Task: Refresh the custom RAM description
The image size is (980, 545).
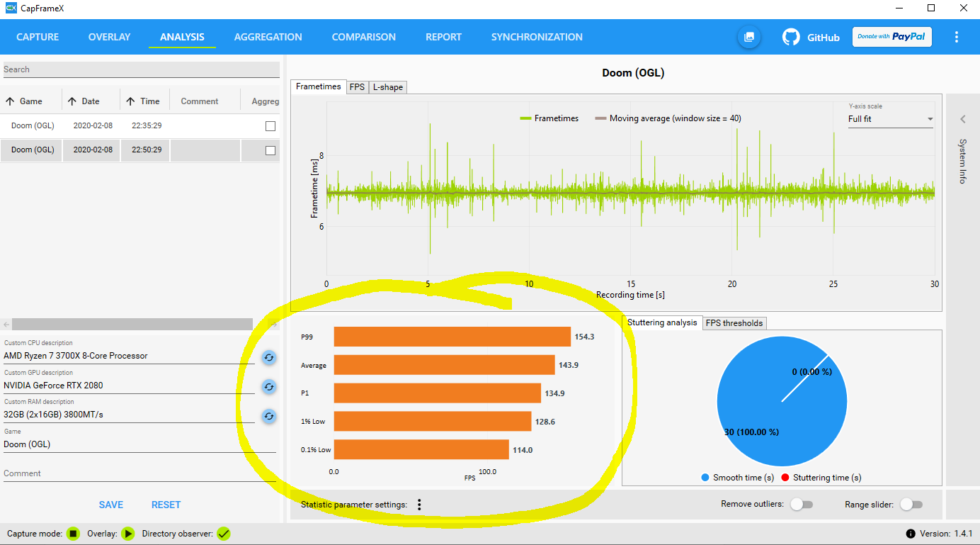Action: click(269, 416)
